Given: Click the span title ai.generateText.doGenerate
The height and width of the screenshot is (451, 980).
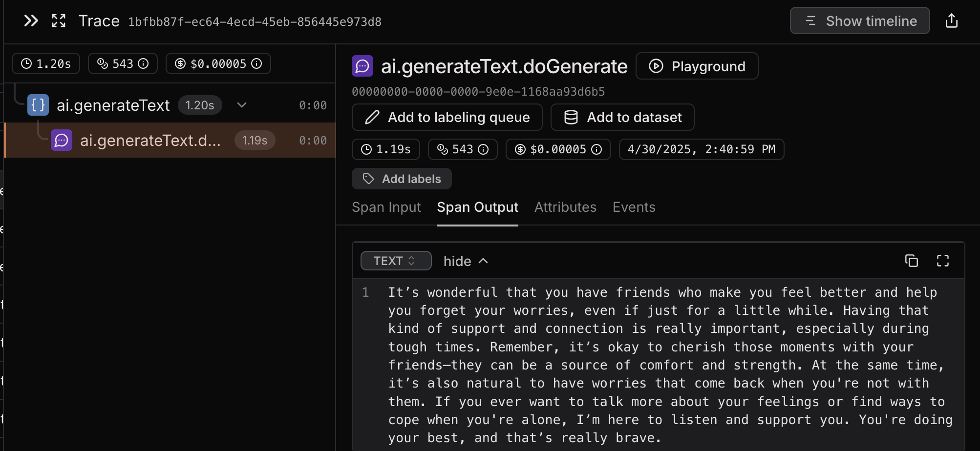Looking at the screenshot, I should point(504,66).
